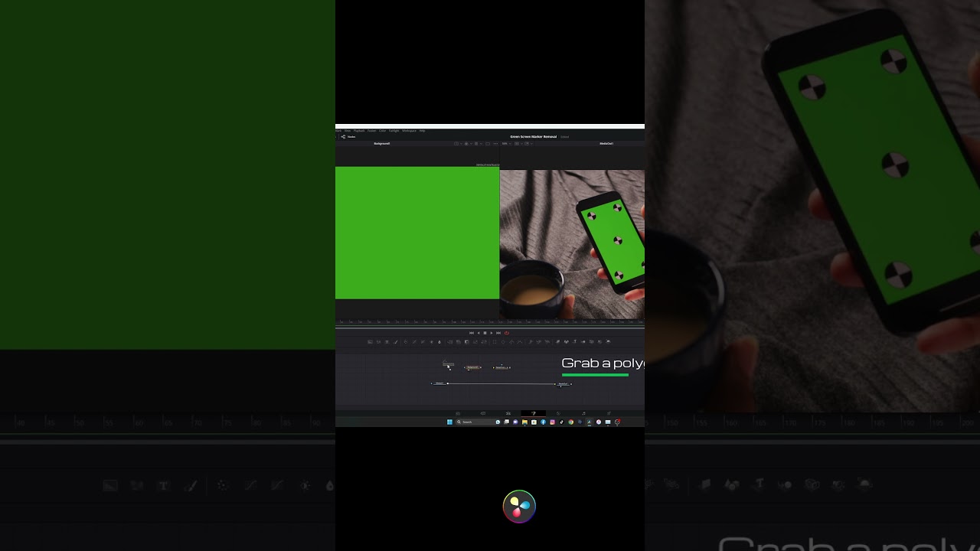Add a Channel Booleans node from toolbar
The height and width of the screenshot is (551, 980).
[459, 341]
